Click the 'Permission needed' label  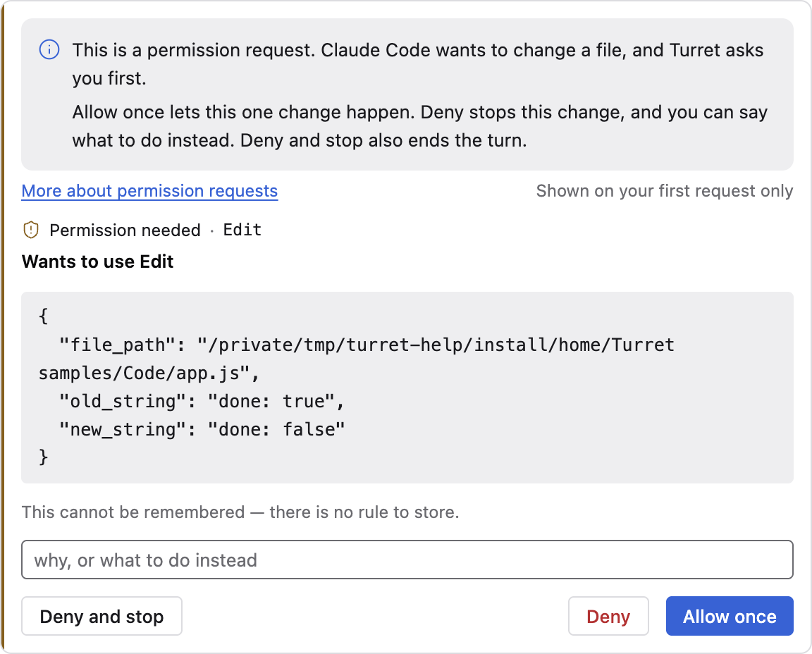125,230
